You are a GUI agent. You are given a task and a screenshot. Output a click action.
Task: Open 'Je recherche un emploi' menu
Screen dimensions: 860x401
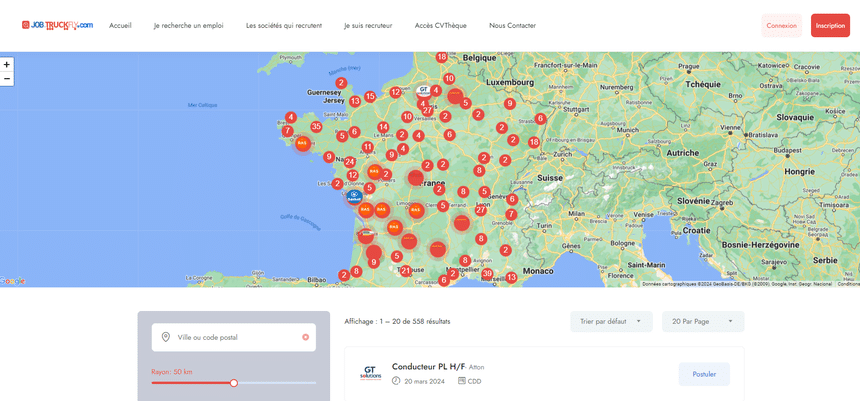[x=188, y=25]
